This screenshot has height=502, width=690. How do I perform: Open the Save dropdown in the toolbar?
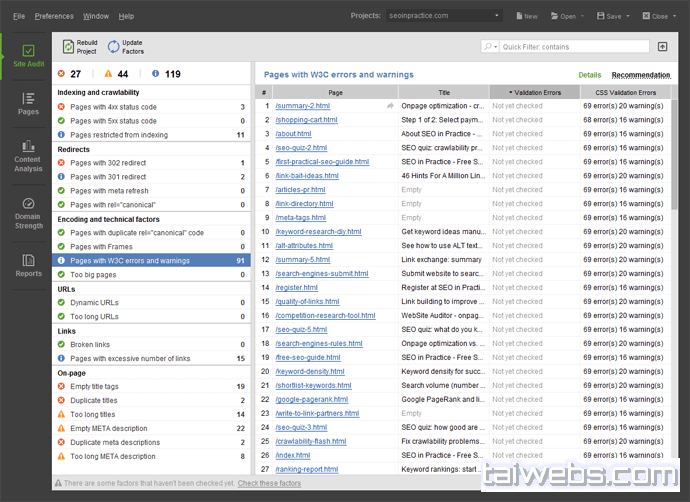[614, 16]
